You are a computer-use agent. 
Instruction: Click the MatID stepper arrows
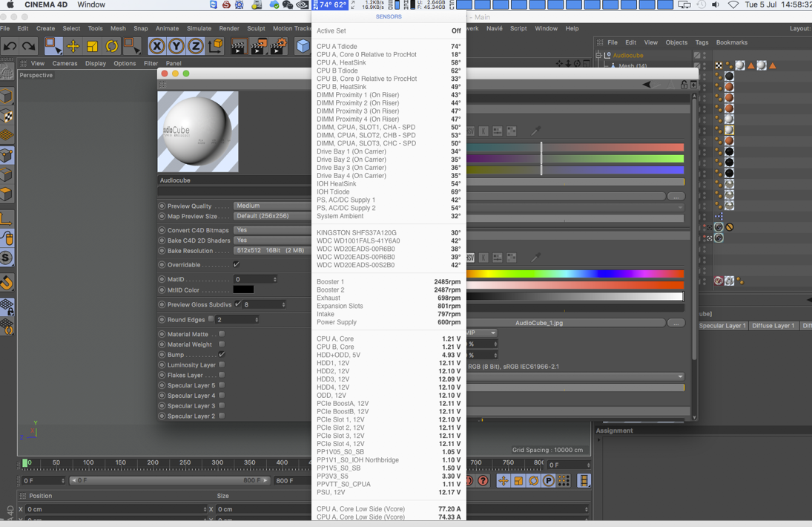275,279
